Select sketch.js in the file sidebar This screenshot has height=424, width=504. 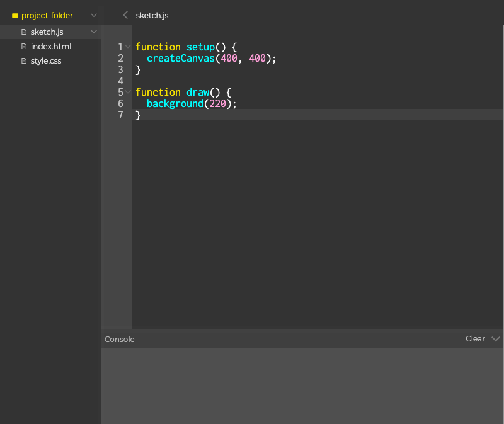(x=47, y=32)
